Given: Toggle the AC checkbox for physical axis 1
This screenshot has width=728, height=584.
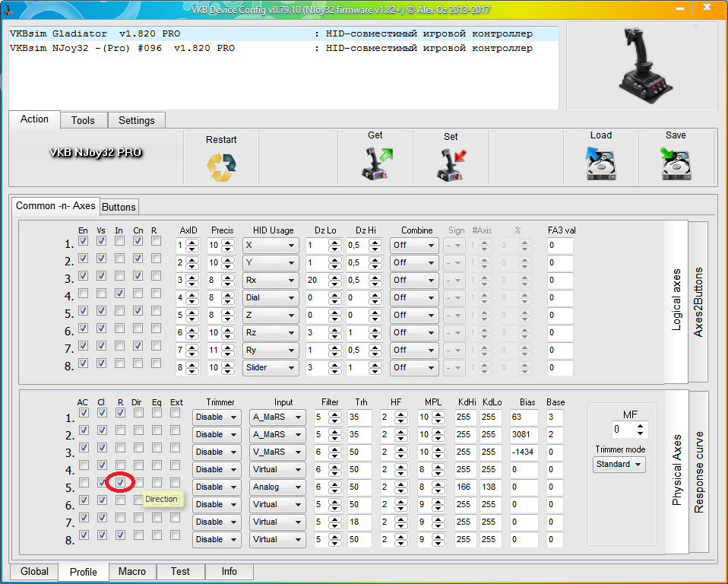Looking at the screenshot, I should [x=83, y=413].
